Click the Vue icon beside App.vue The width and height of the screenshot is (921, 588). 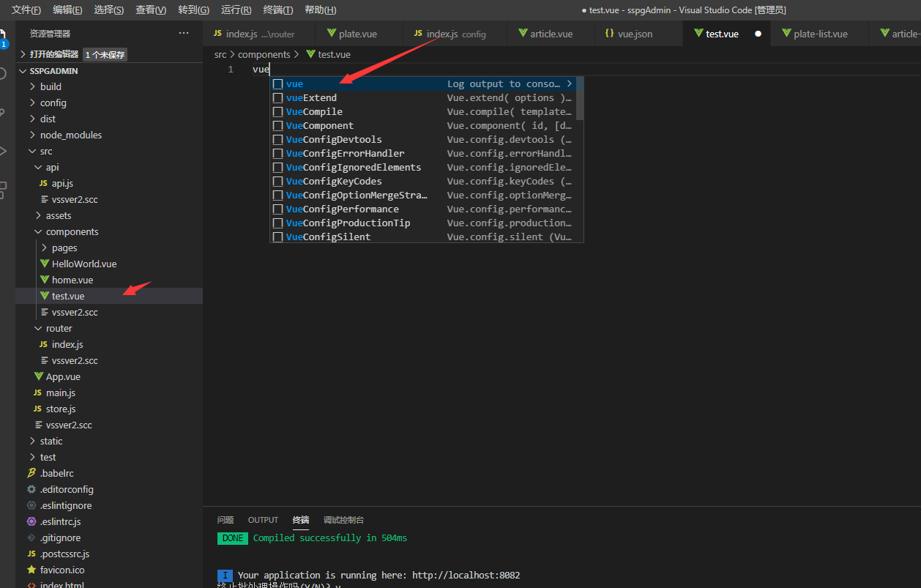point(39,376)
